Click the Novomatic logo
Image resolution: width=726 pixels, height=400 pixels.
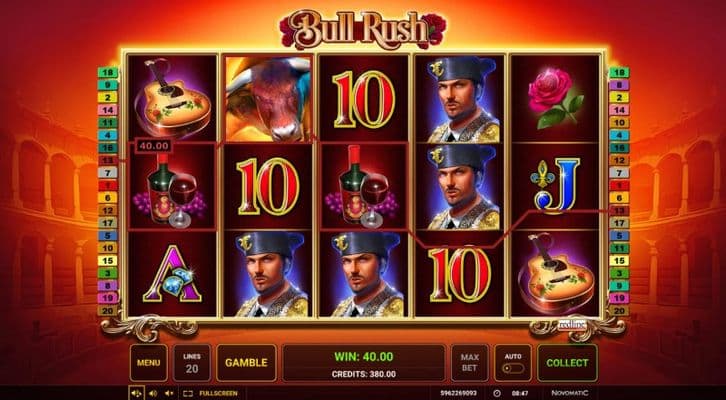pyautogui.click(x=570, y=393)
